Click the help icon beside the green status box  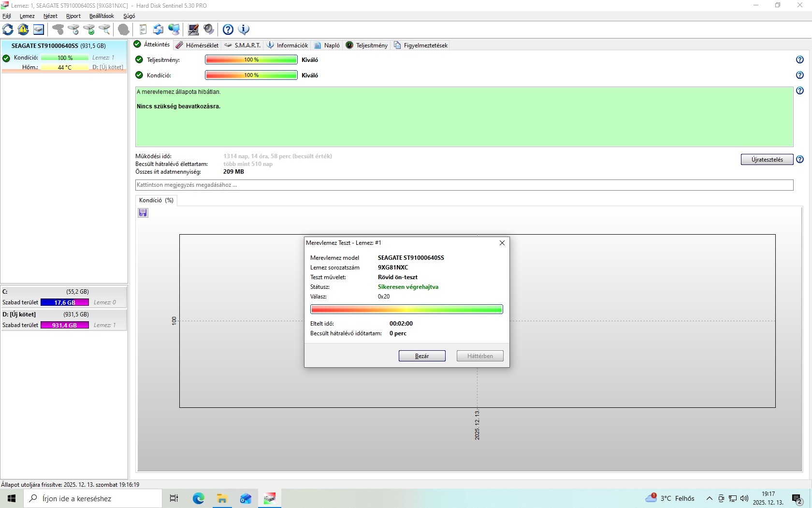point(800,90)
